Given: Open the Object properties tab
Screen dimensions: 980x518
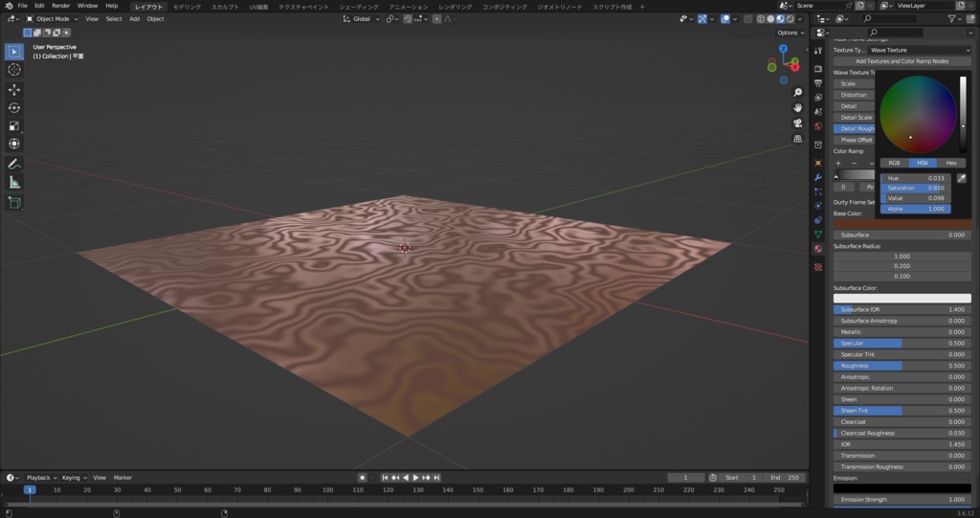Looking at the screenshot, I should coord(818,163).
